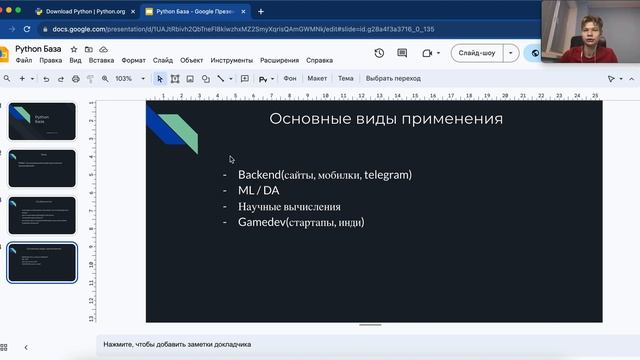The image size is (640, 360).
Task: Open version history clock icon
Action: (x=379, y=53)
